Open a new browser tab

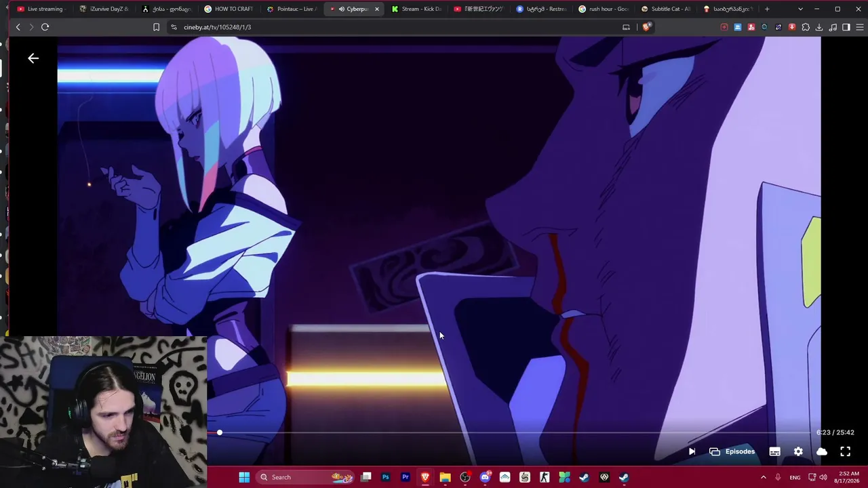767,9
